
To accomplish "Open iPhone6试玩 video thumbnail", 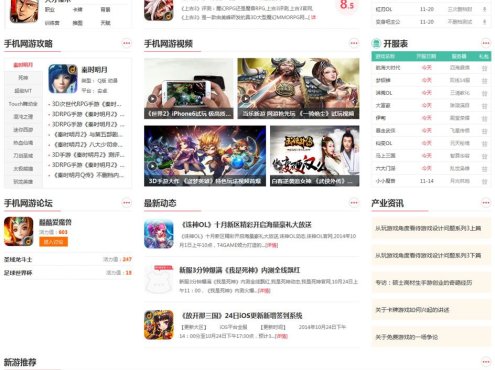I will 189,89.
